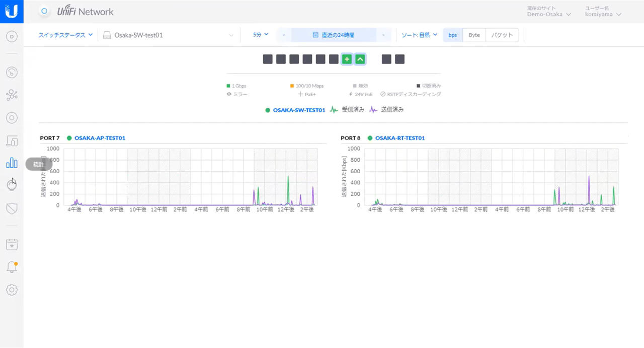The width and height of the screenshot is (644, 348).
Task: Open the Insights lightbulb icon
Action: point(12,185)
